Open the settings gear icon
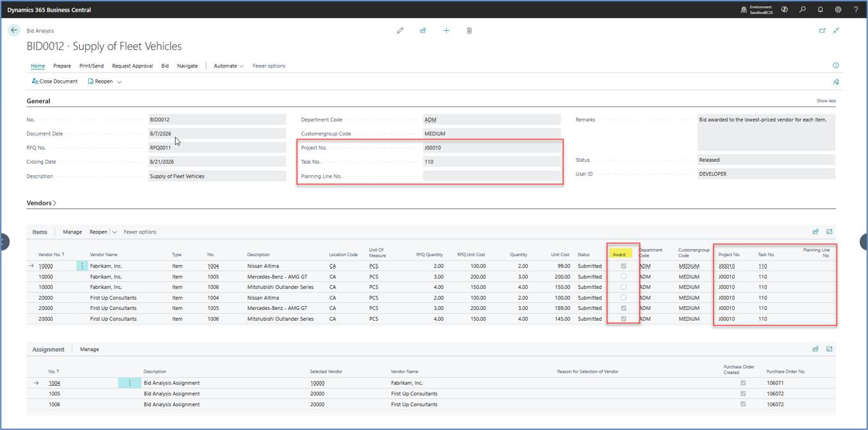This screenshot has width=868, height=430. [838, 10]
